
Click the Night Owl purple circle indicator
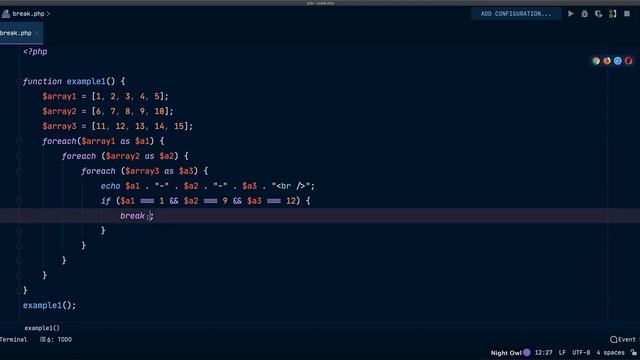point(527,352)
